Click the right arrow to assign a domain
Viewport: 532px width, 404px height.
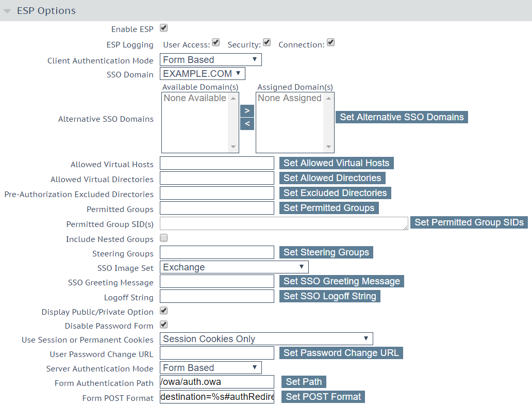point(247,110)
